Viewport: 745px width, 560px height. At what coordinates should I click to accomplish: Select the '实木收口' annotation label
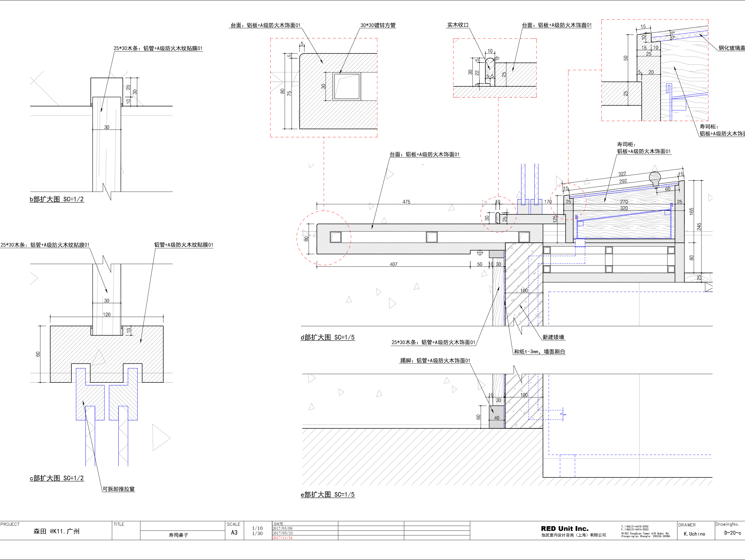pyautogui.click(x=458, y=25)
